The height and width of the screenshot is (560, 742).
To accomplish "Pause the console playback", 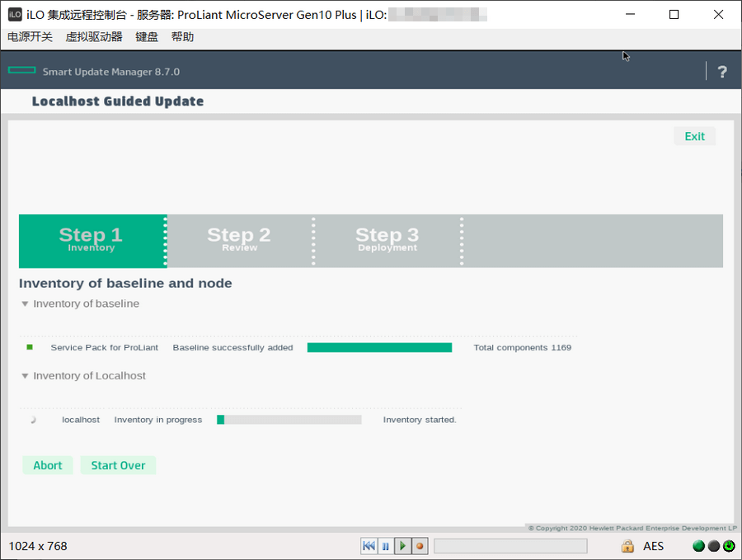I will pyautogui.click(x=385, y=546).
